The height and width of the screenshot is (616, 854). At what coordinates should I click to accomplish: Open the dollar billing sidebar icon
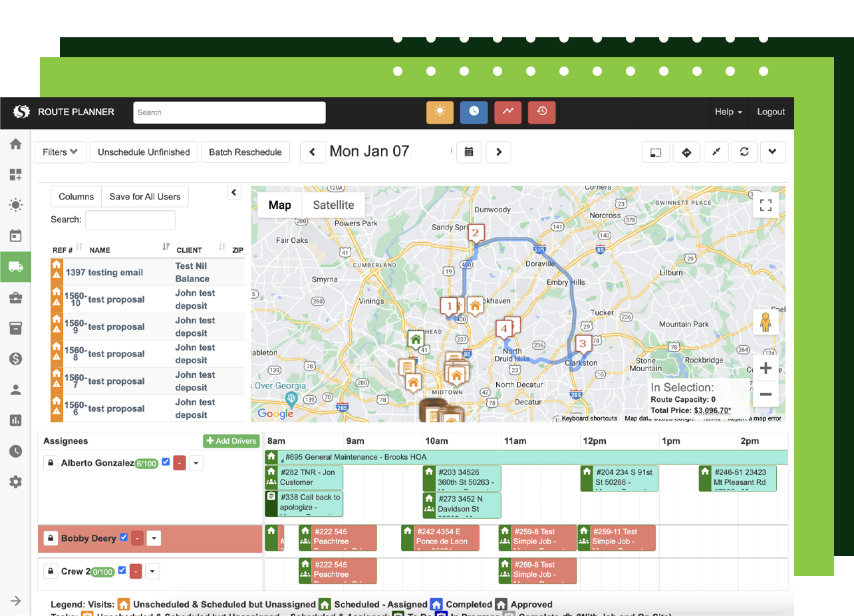(15, 359)
